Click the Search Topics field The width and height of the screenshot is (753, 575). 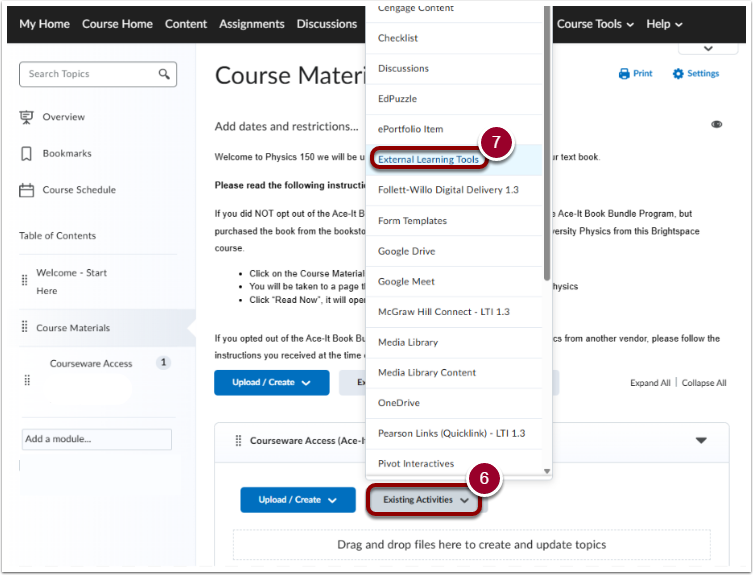tap(98, 74)
